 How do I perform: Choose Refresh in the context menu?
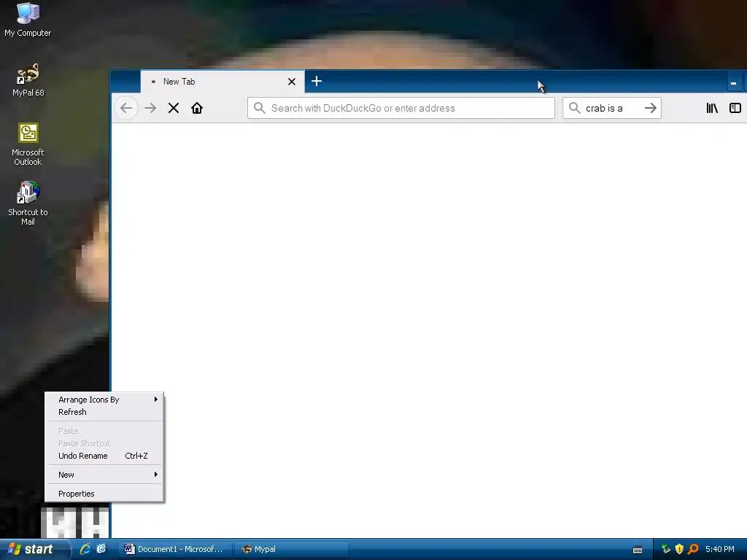(x=104, y=412)
